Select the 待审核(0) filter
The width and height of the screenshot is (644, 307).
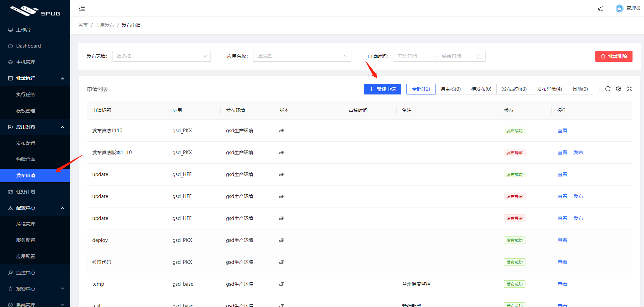click(x=451, y=89)
